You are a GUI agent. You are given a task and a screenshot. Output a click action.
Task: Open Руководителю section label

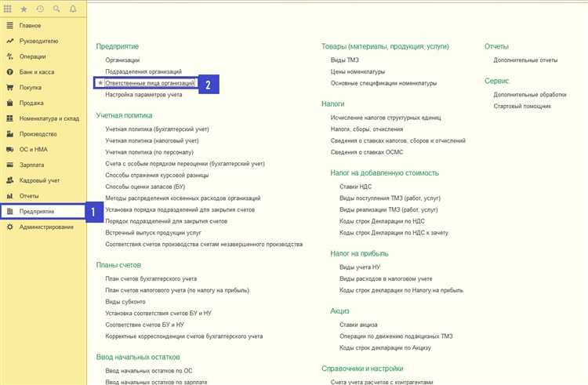click(x=38, y=41)
